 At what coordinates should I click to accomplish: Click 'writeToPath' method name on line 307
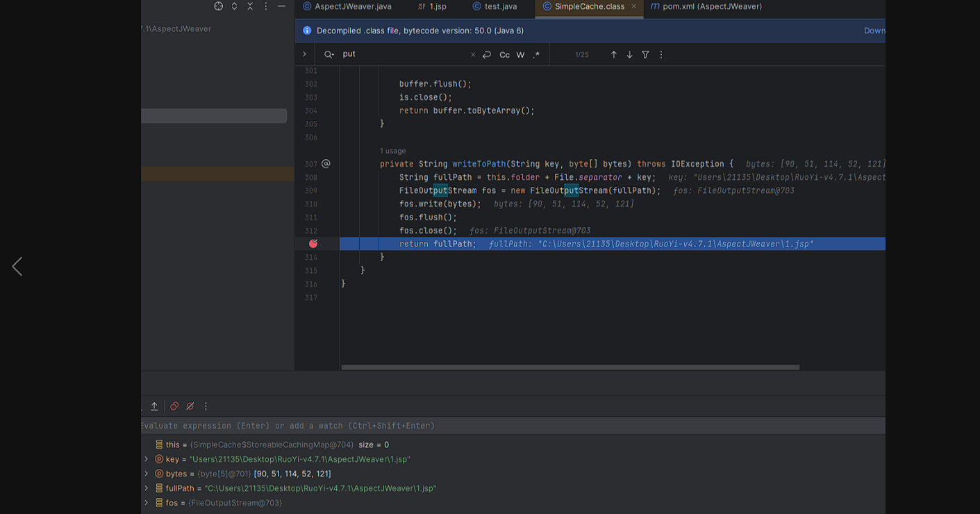click(x=479, y=164)
